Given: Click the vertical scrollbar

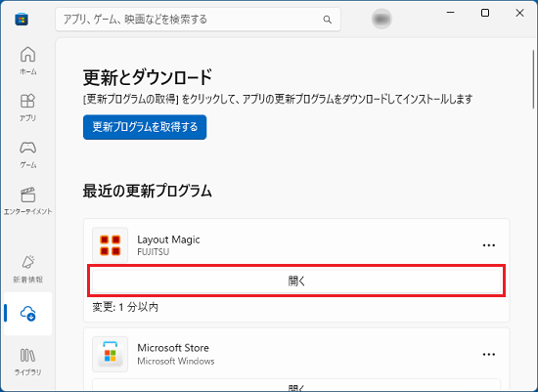Looking at the screenshot, I should pos(533,79).
